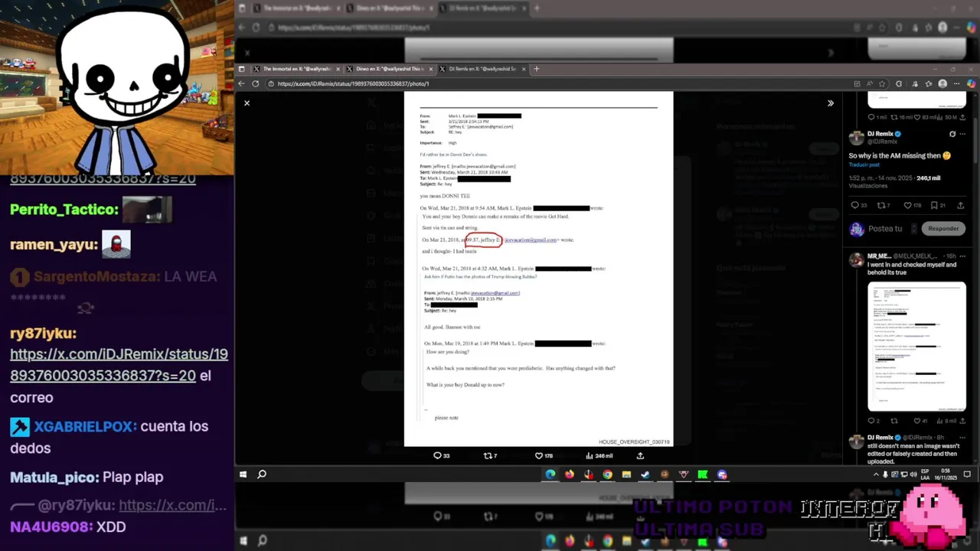Click username Matula_pico in chat
The height and width of the screenshot is (551, 980).
(x=54, y=477)
